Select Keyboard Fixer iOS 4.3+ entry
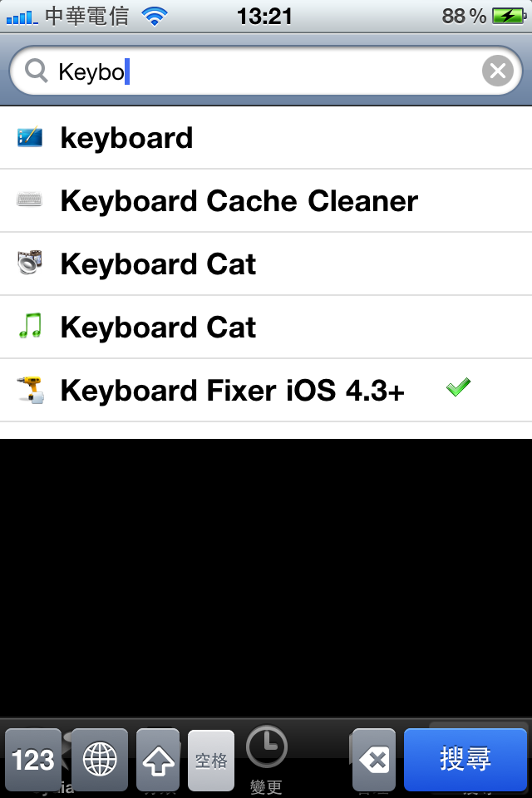Screen dimensions: 532x798 click(266, 390)
